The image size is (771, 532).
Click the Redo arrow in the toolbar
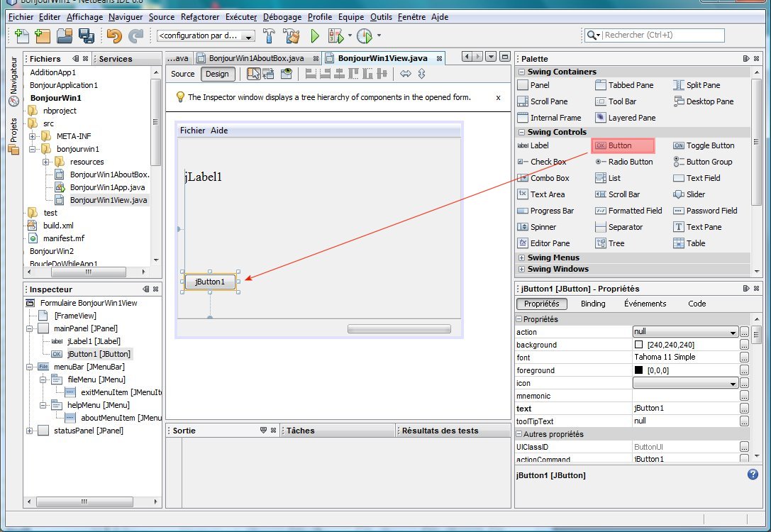135,35
